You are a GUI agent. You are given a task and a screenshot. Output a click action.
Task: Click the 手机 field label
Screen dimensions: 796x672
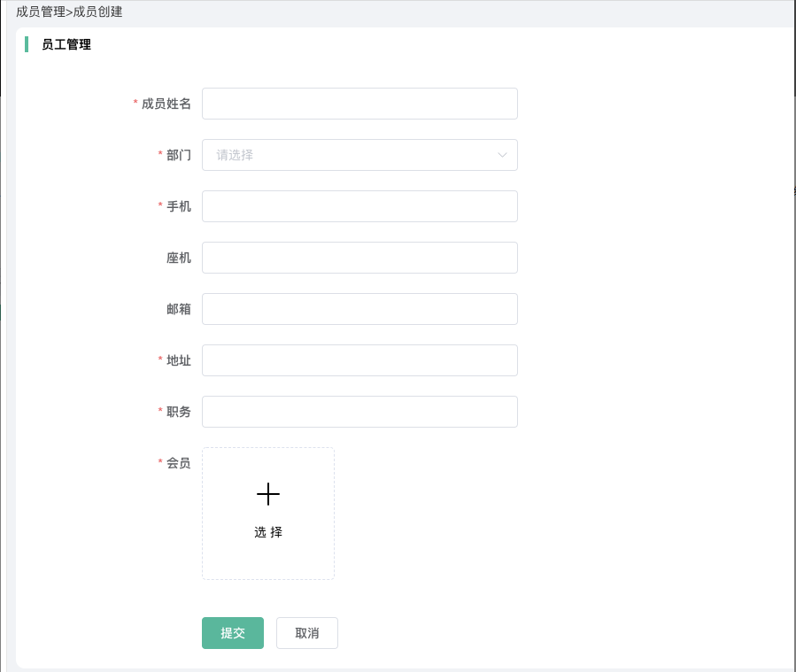(x=179, y=206)
